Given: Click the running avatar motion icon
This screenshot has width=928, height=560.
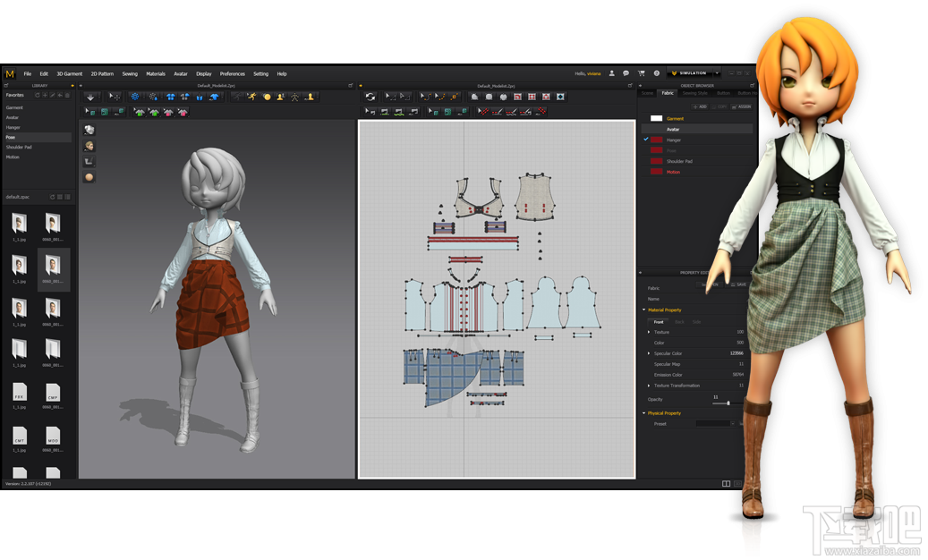Looking at the screenshot, I should [x=252, y=97].
